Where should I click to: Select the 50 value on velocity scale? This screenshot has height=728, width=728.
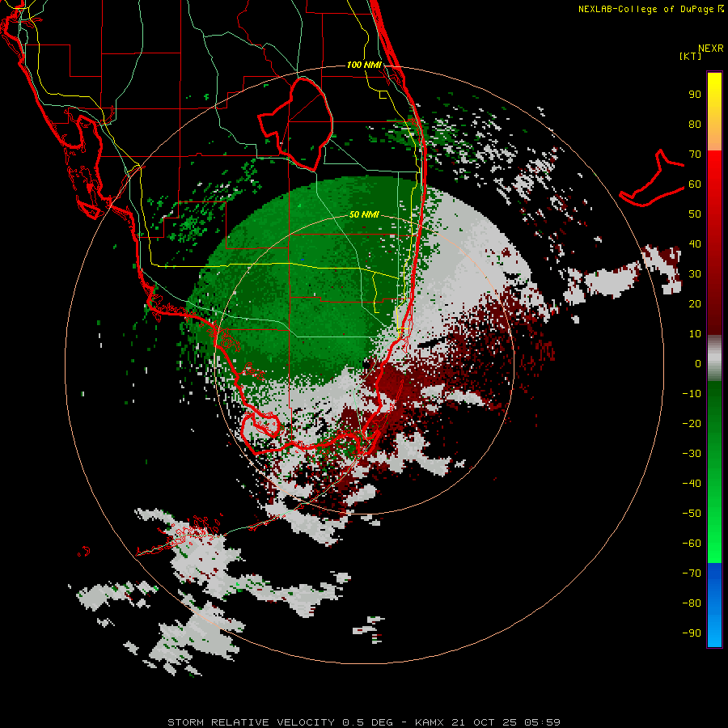(695, 214)
